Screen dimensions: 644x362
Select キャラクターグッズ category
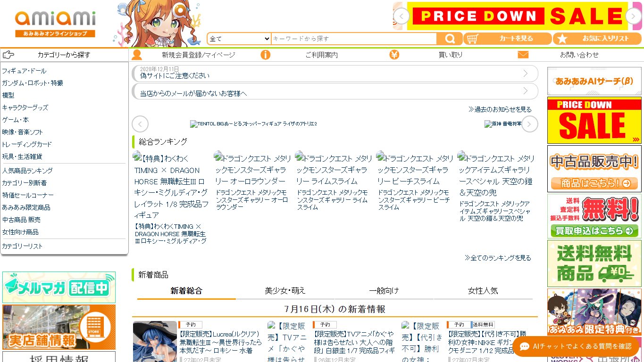25,107
